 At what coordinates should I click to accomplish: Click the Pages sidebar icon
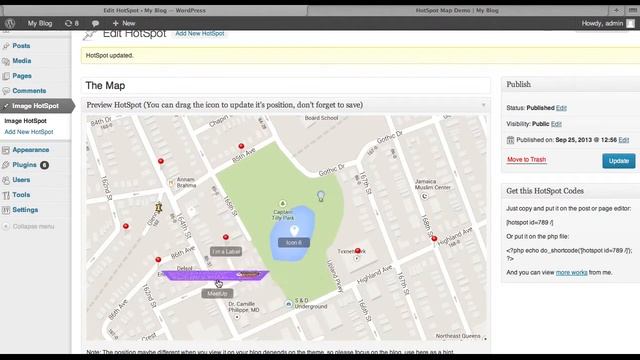6,76
